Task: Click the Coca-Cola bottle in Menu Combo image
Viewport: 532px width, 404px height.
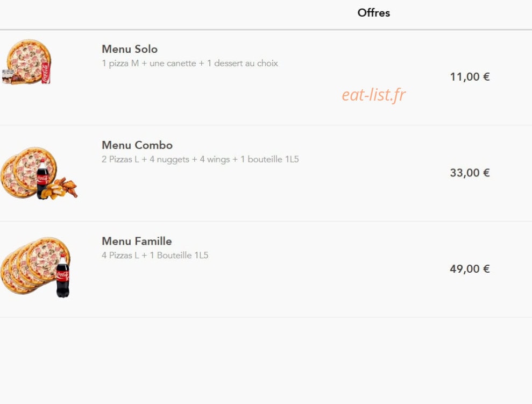Action: (42, 179)
